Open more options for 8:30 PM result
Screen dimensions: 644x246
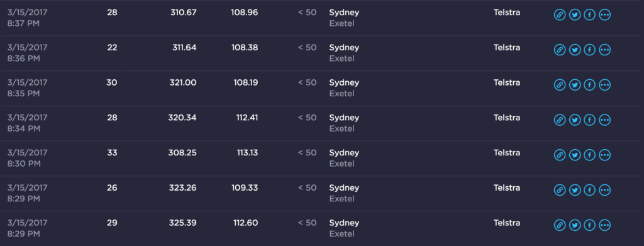click(x=604, y=155)
